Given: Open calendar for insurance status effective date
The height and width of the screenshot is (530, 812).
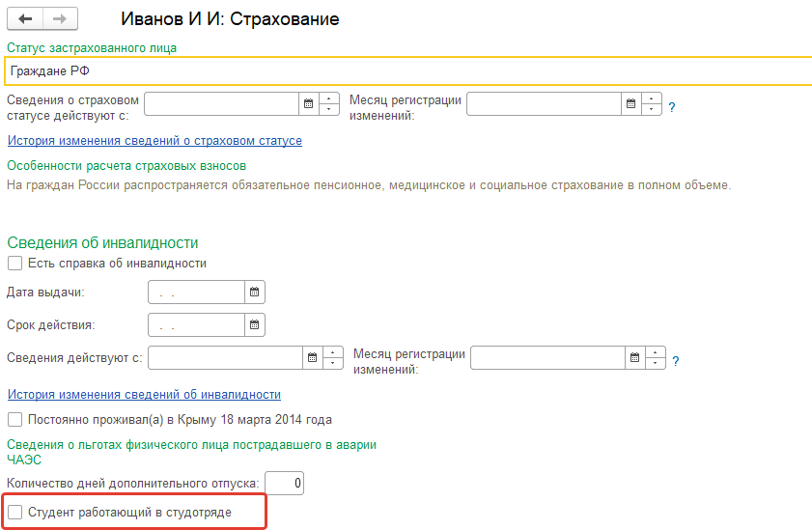Looking at the screenshot, I should (x=309, y=103).
